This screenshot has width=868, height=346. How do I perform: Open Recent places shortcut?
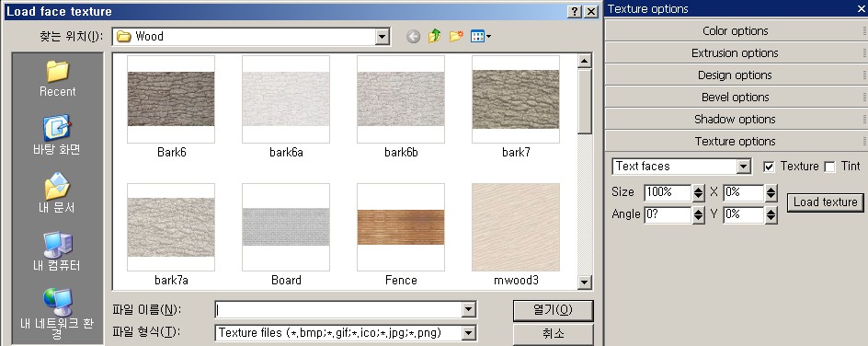[58, 78]
